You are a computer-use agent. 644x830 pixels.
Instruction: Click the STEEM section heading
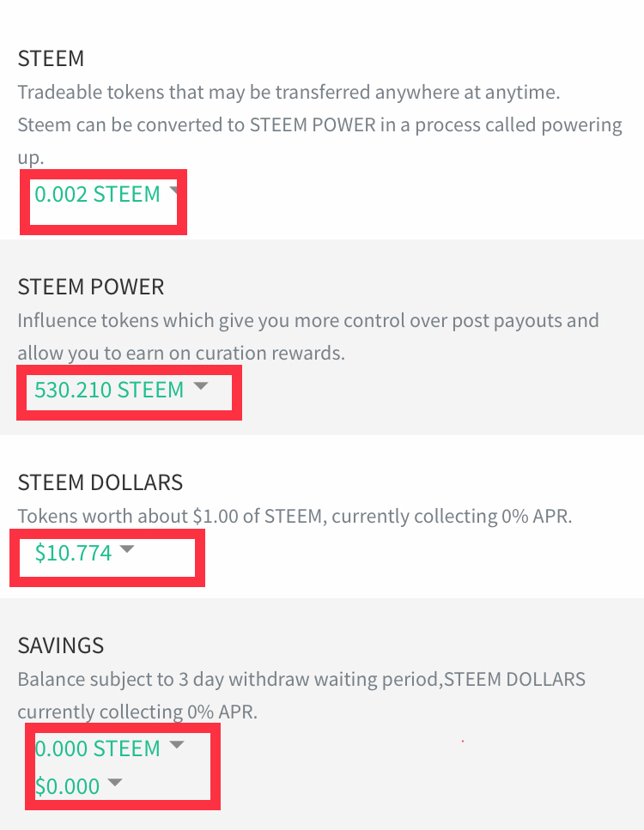click(51, 58)
